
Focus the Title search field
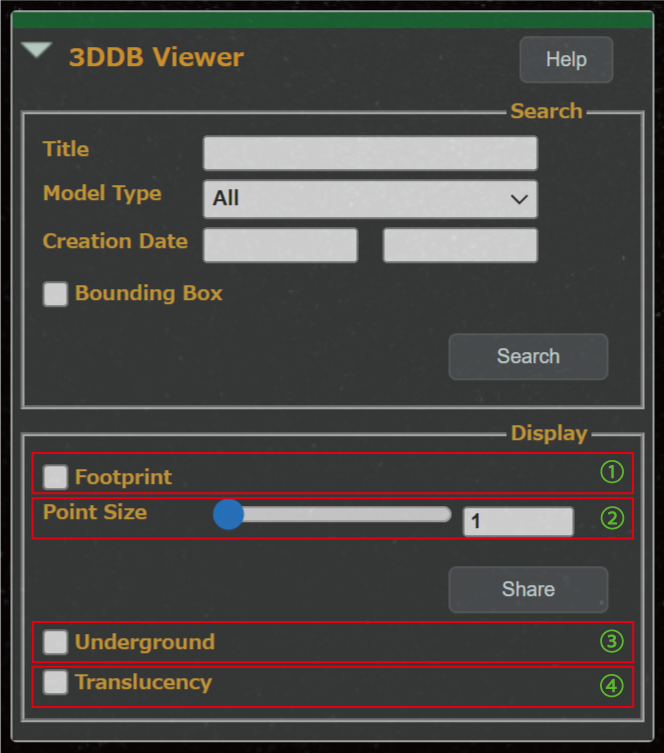click(370, 153)
